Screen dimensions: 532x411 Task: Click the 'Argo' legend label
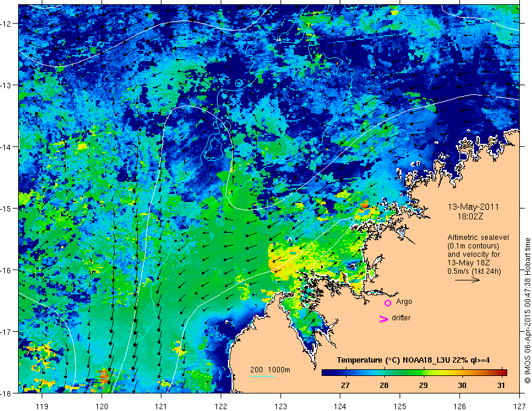coord(404,302)
